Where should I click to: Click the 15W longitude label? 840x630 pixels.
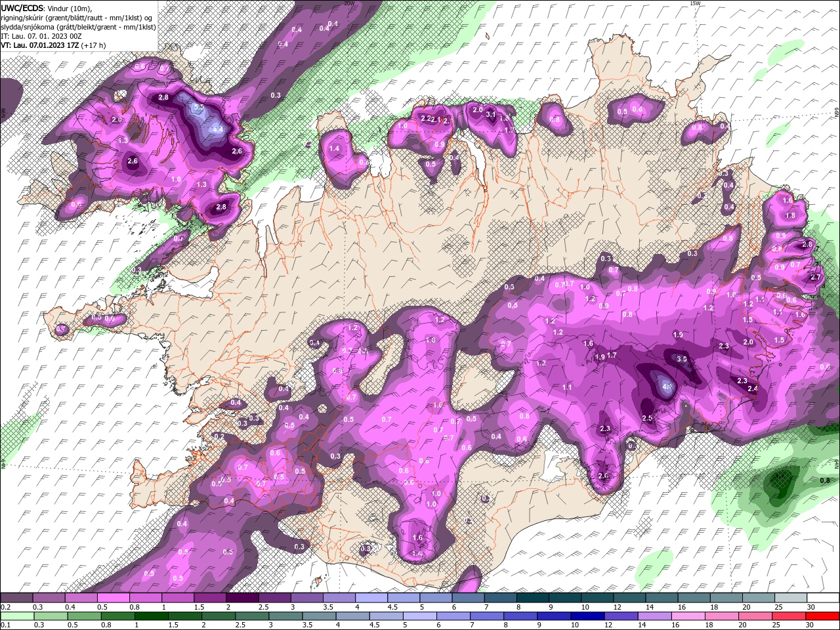click(695, 3)
